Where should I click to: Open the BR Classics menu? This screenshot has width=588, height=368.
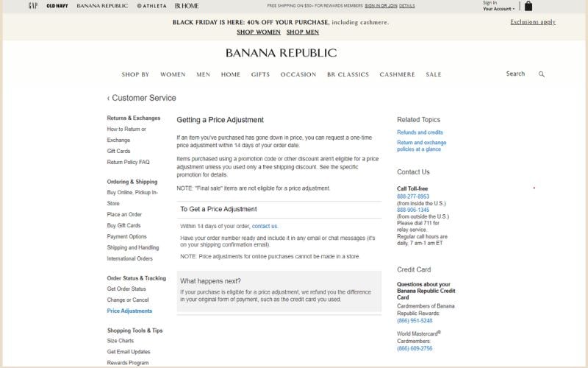[348, 74]
